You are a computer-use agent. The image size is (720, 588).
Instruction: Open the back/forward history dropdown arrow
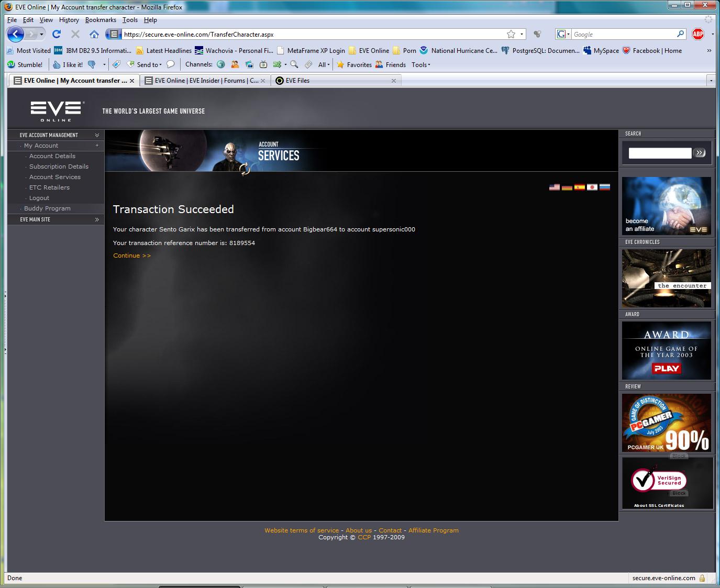(x=42, y=35)
